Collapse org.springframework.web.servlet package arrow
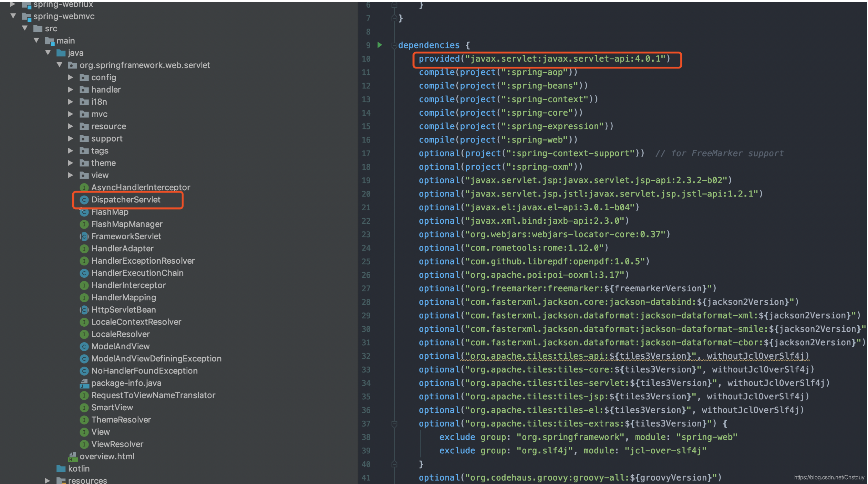 pos(60,65)
